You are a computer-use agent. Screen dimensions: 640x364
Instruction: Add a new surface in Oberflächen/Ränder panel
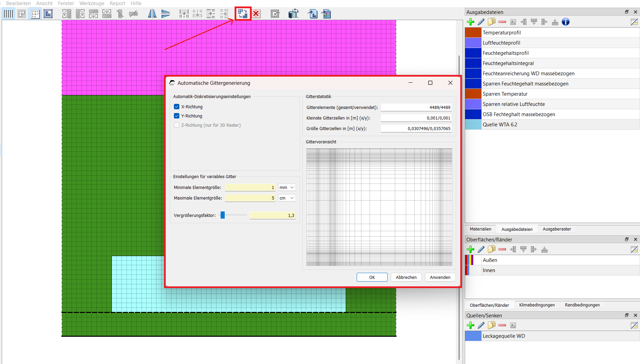[471, 249]
